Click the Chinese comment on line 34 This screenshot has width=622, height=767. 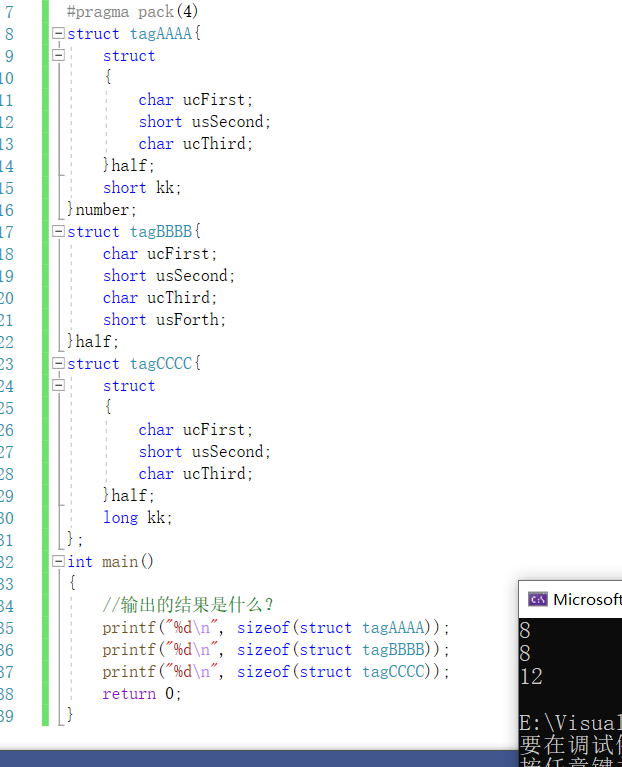point(188,605)
